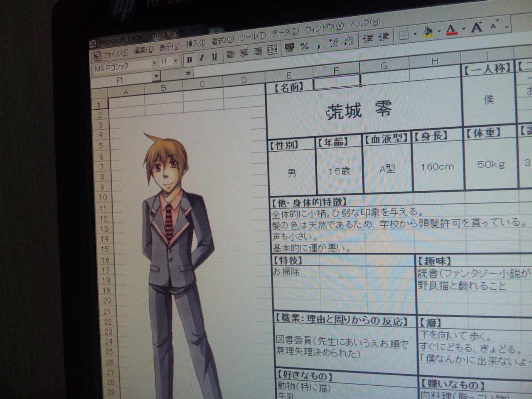Viewport: 532px width, 399px height.
Task: Click Increase Decimal icon
Action: (334, 43)
